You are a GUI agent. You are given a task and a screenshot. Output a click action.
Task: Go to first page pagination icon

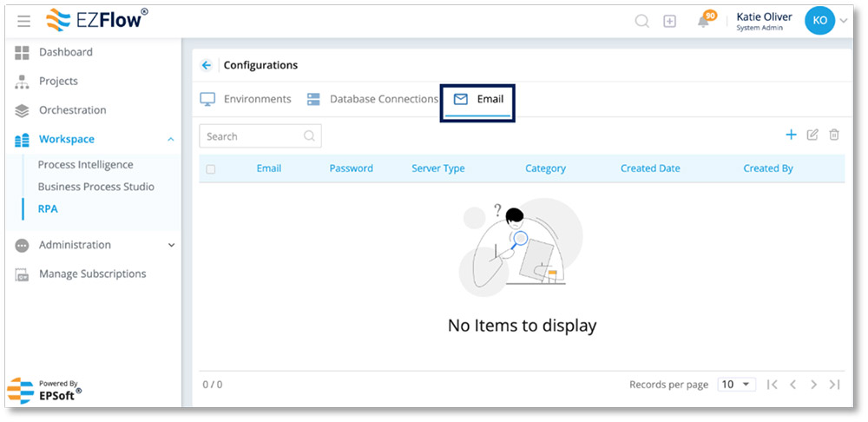point(773,385)
